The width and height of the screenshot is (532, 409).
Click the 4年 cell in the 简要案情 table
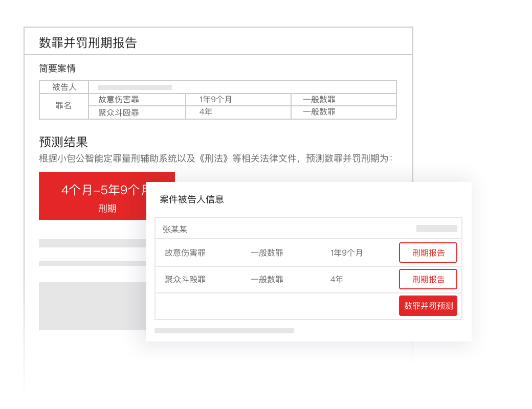pyautogui.click(x=206, y=112)
